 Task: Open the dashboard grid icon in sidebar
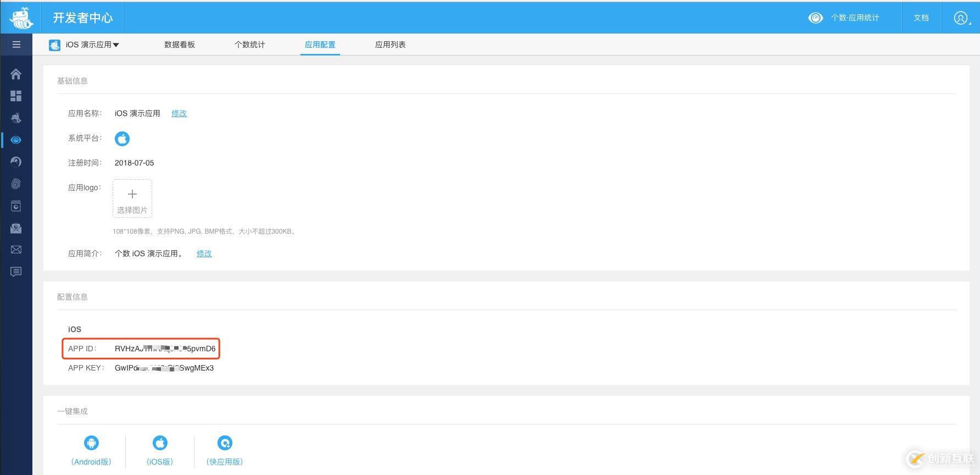pos(16,96)
